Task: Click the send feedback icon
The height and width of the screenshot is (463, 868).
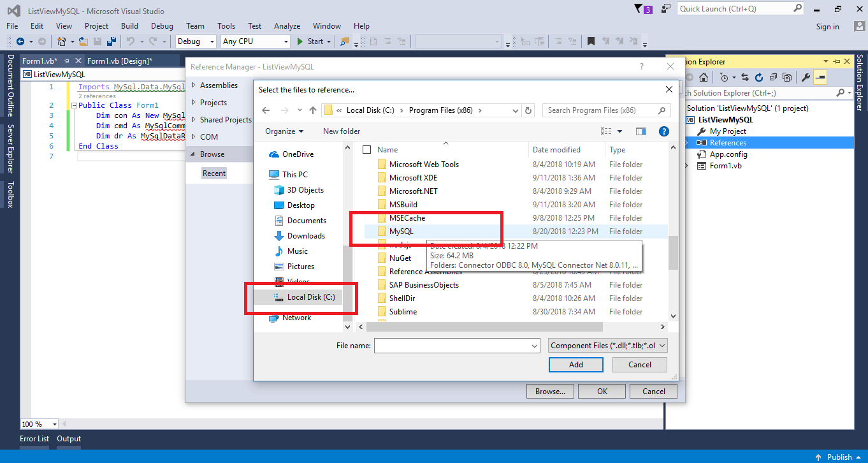Action: [666, 9]
